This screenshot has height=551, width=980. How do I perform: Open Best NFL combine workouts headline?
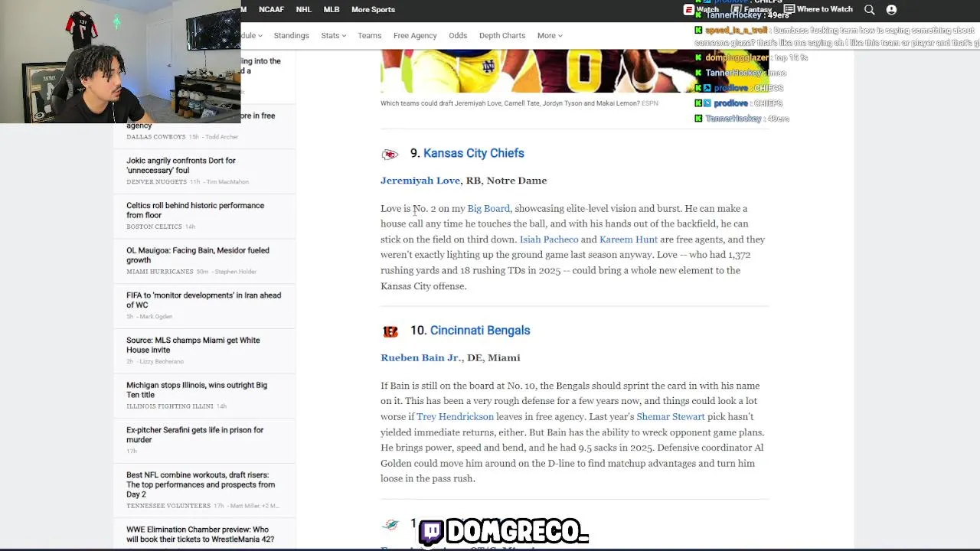[201, 484]
